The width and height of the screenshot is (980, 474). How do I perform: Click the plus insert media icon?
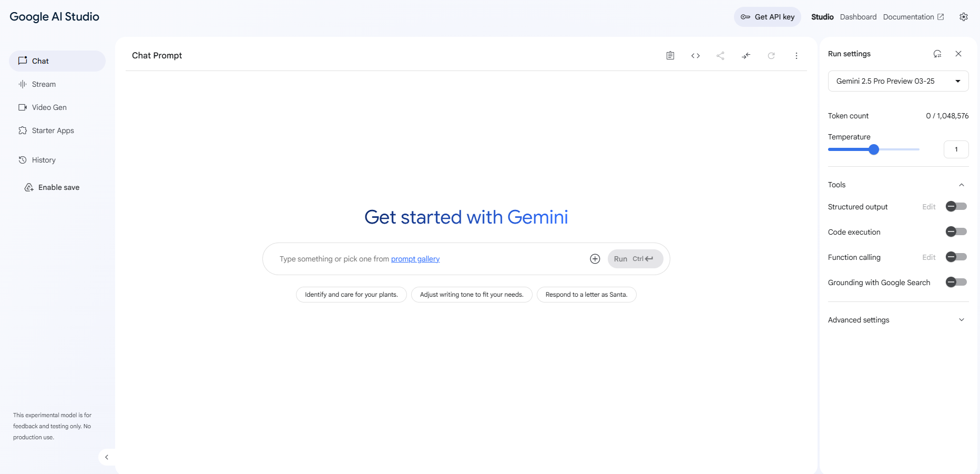(x=595, y=259)
